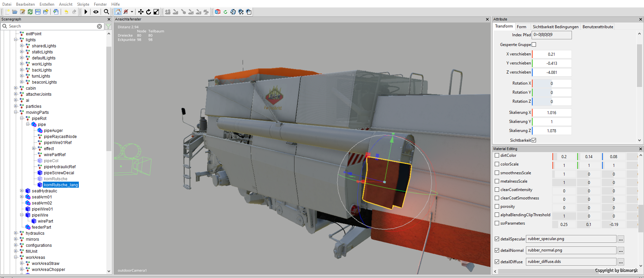Click the filter funnel icon in Scenegraph

pos(108,26)
